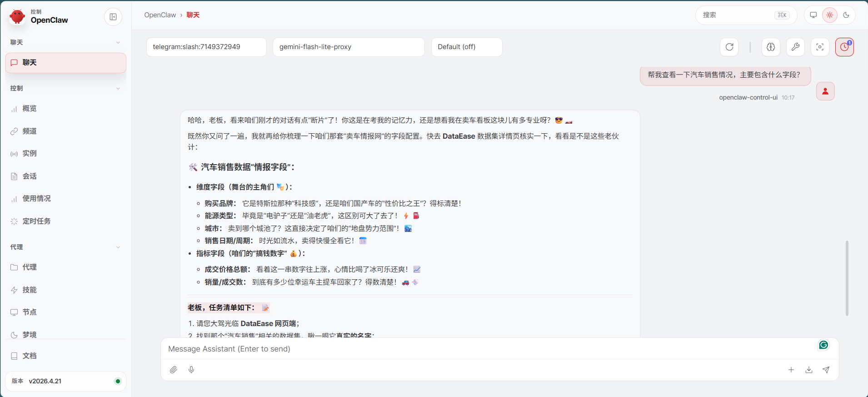Click the 搜索 search field
Screen dimensions: 868x397
(746, 15)
